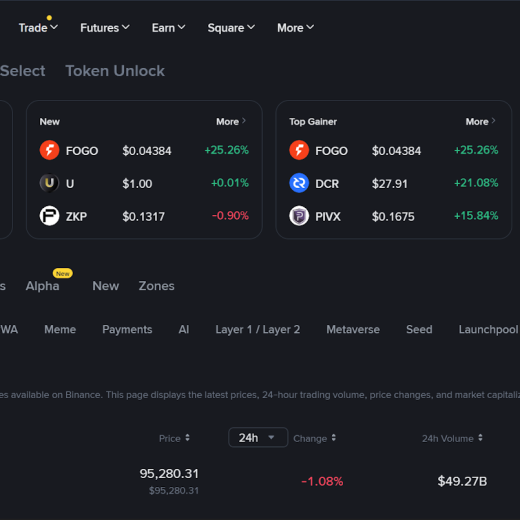Expand the More menu in top navigation
Screen dimensions: 520x520
tap(295, 28)
